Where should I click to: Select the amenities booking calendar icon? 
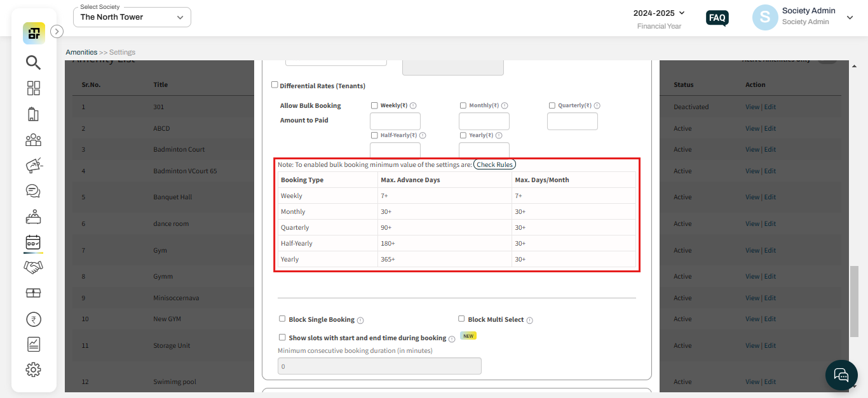click(x=33, y=242)
